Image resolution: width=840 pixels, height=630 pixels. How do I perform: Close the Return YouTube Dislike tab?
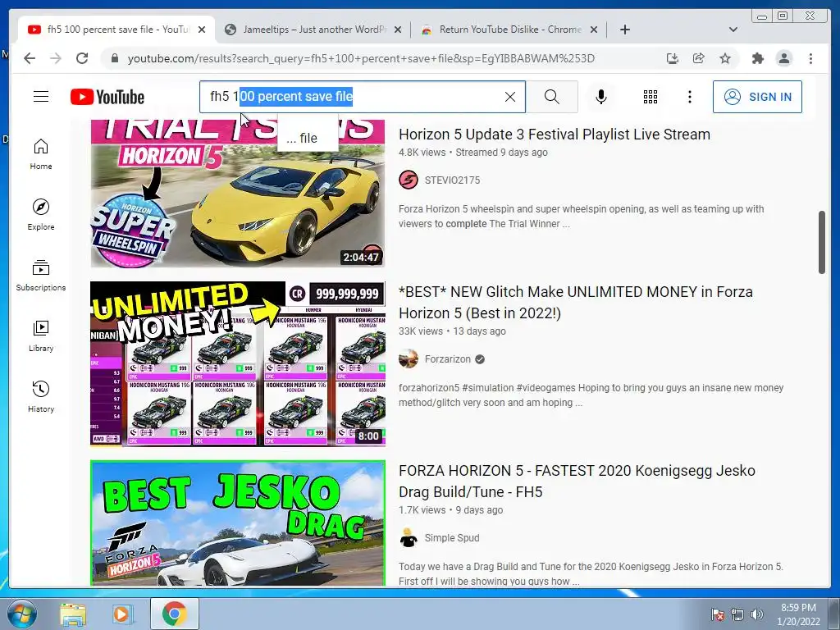(x=594, y=30)
